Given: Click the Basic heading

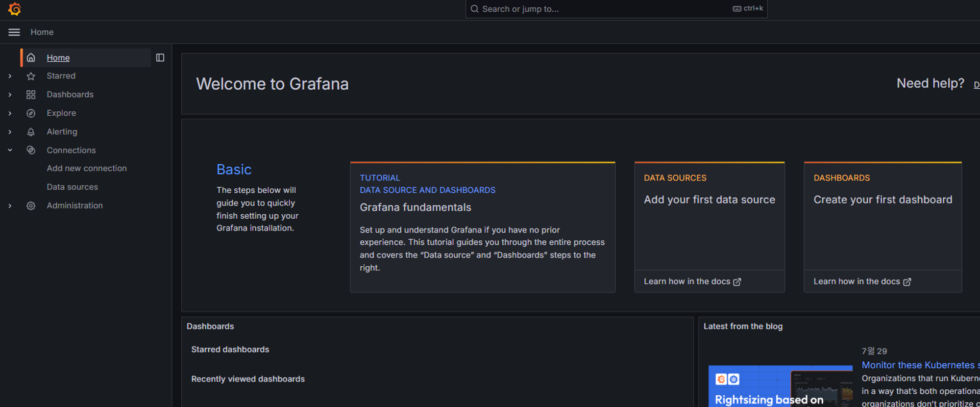Looking at the screenshot, I should coord(234,170).
